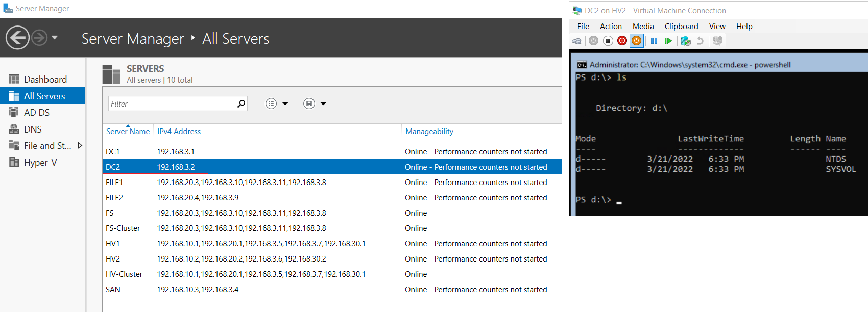Click the save query icon
This screenshot has width=868, height=312.
[309, 103]
